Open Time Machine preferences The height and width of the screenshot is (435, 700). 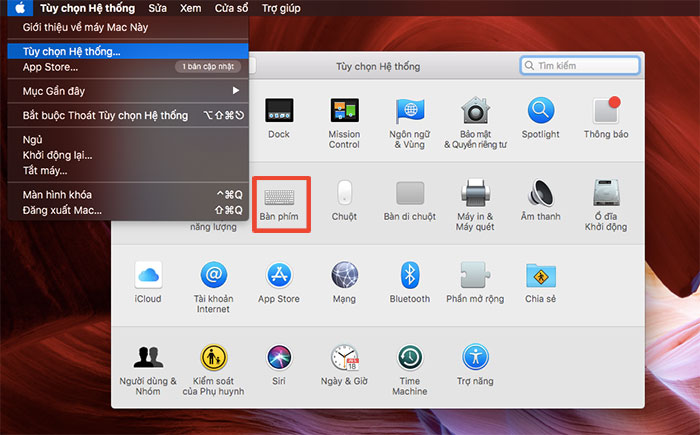click(410, 370)
